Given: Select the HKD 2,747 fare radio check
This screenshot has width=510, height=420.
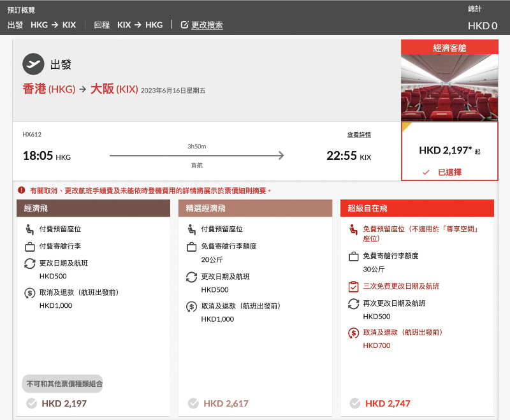Looking at the screenshot, I should point(355,403).
